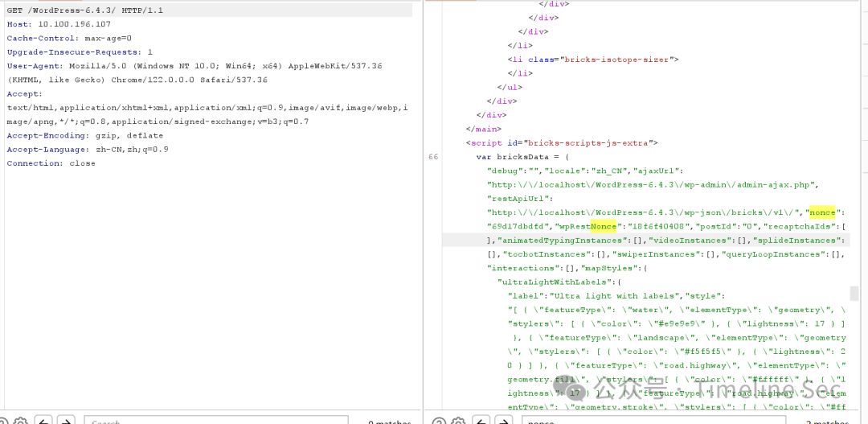This screenshot has height=424, width=868.
Task: Click the Accept: header name
Action: pos(24,93)
